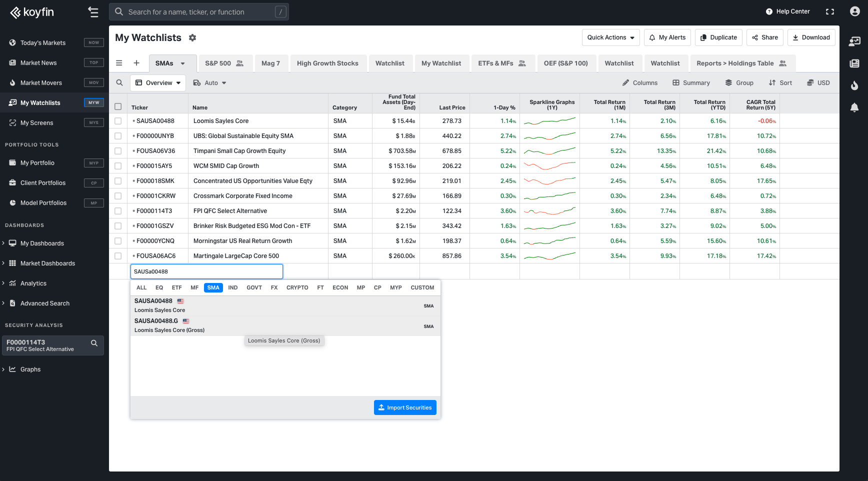The width and height of the screenshot is (868, 481).
Task: Expand the Overview view dropdown
Action: coord(158,83)
